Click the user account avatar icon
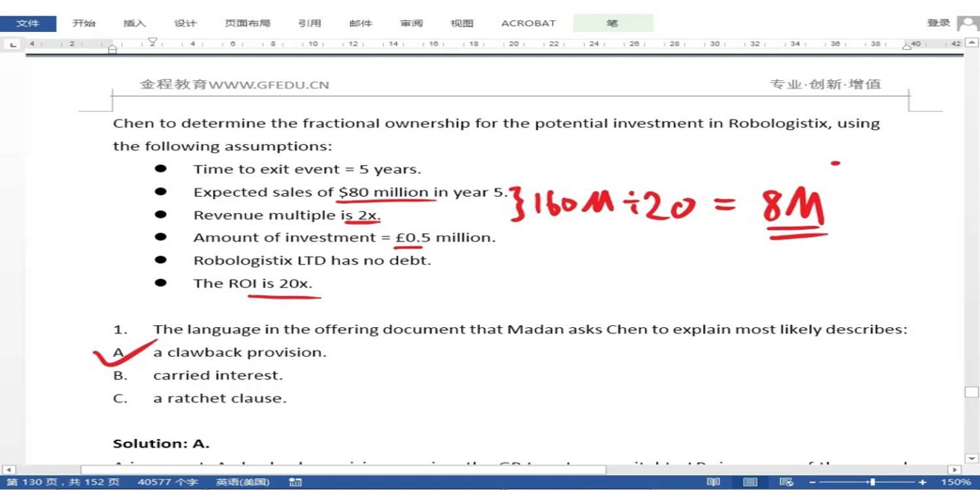Screen dimensions: 980x490 point(967,24)
